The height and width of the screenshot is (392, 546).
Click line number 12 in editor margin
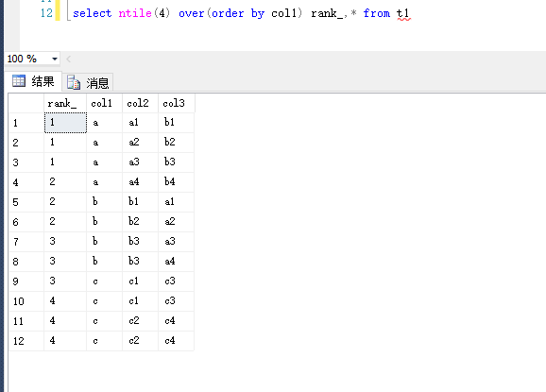pyautogui.click(x=46, y=13)
